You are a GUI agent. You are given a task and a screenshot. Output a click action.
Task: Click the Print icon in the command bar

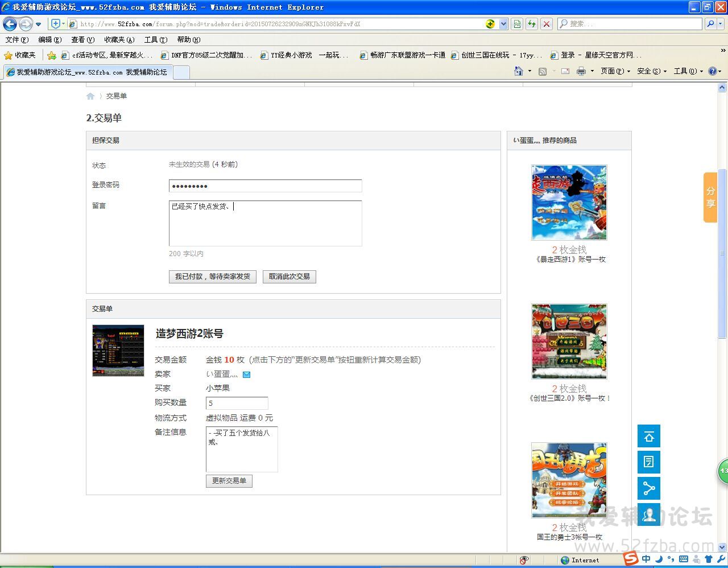point(581,71)
